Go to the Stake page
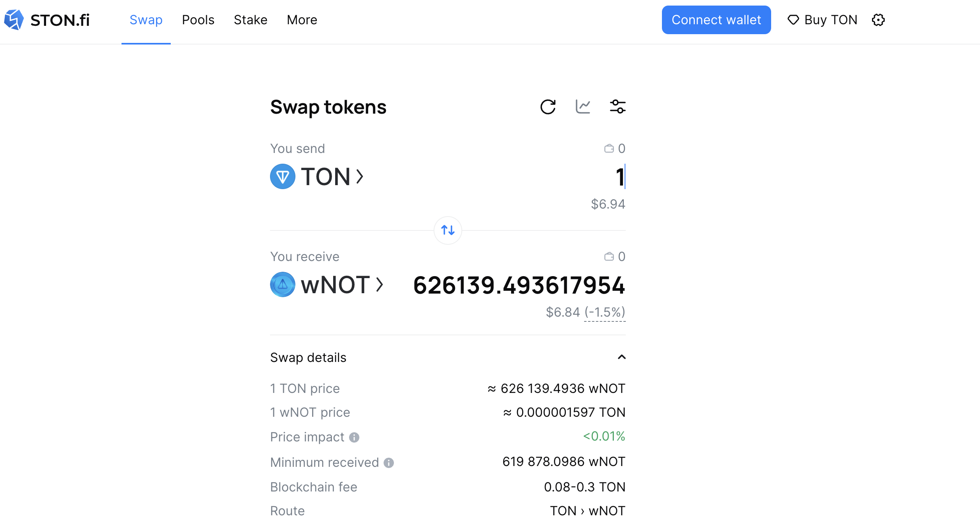The height and width of the screenshot is (530, 980). coord(251,20)
